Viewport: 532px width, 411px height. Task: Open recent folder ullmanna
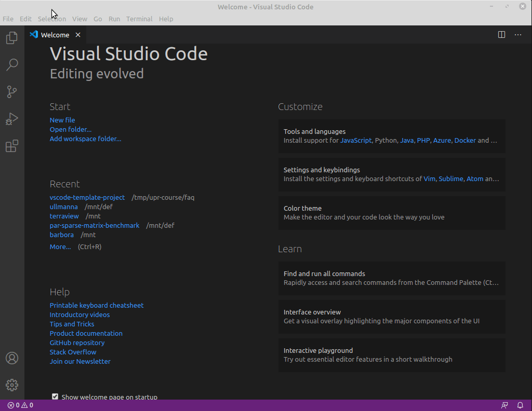[64, 207]
